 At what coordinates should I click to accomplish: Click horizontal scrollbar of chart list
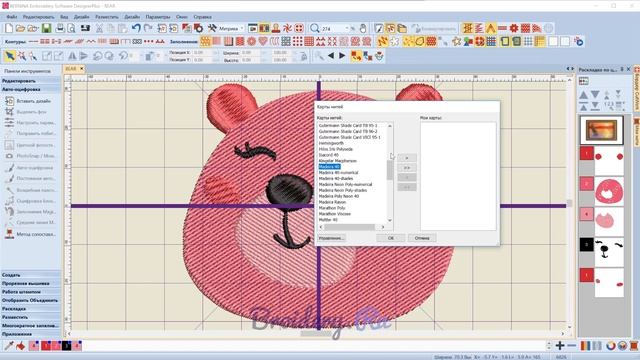click(x=349, y=227)
